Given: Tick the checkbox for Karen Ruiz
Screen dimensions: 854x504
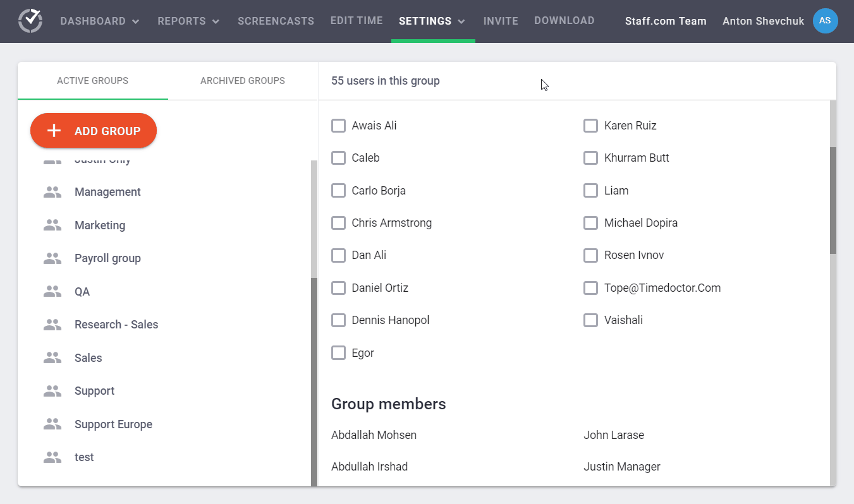Looking at the screenshot, I should click(x=591, y=126).
